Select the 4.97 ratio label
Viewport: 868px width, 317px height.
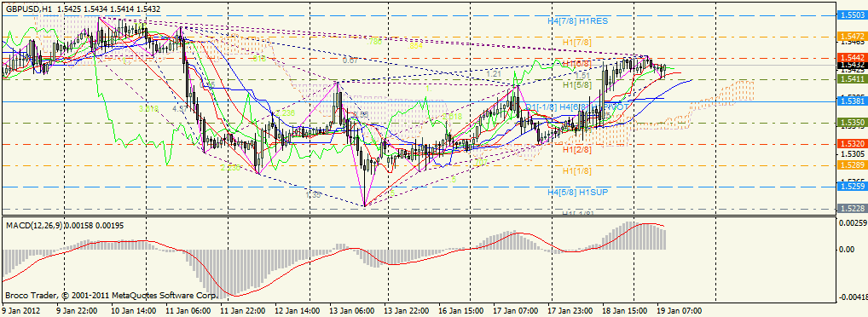pos(179,109)
